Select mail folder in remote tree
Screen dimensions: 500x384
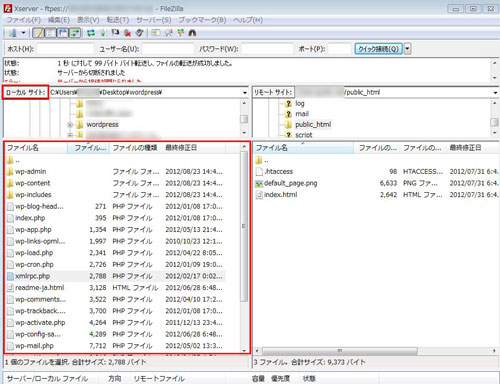pos(302,114)
